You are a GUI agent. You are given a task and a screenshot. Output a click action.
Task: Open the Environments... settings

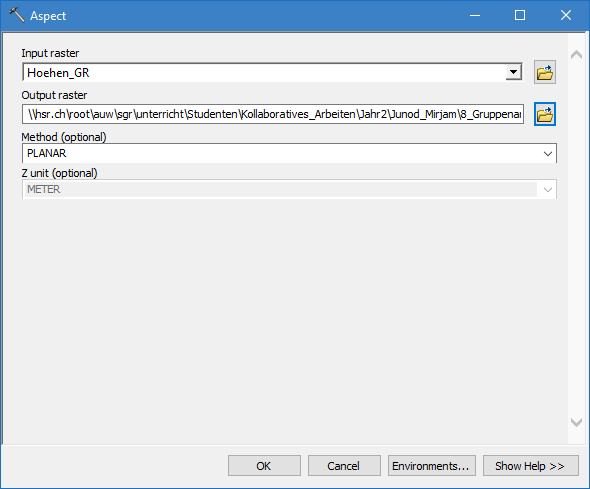[432, 466]
